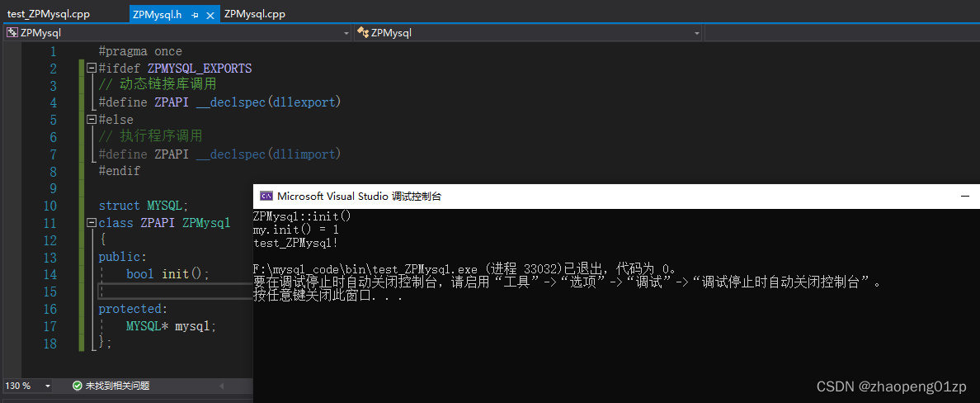Viewport: 980px width, 403px height.
Task: Click the '#endif' directive line
Action: pos(120,171)
